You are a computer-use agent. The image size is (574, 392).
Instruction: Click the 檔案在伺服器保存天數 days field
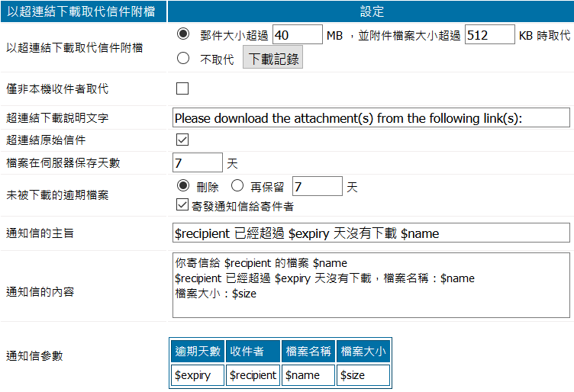[197, 162]
